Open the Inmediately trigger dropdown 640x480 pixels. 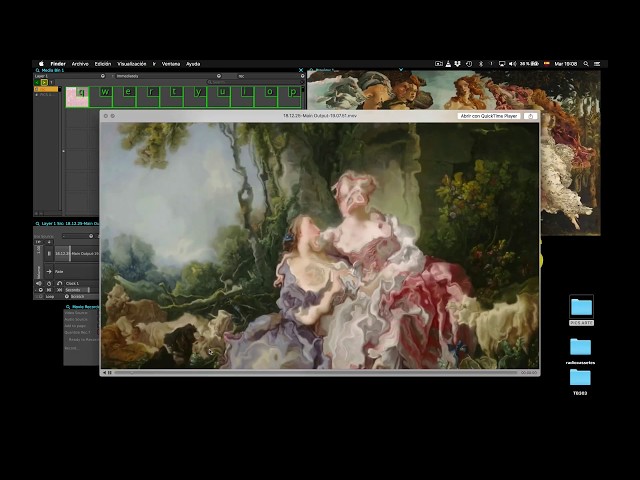[168, 76]
